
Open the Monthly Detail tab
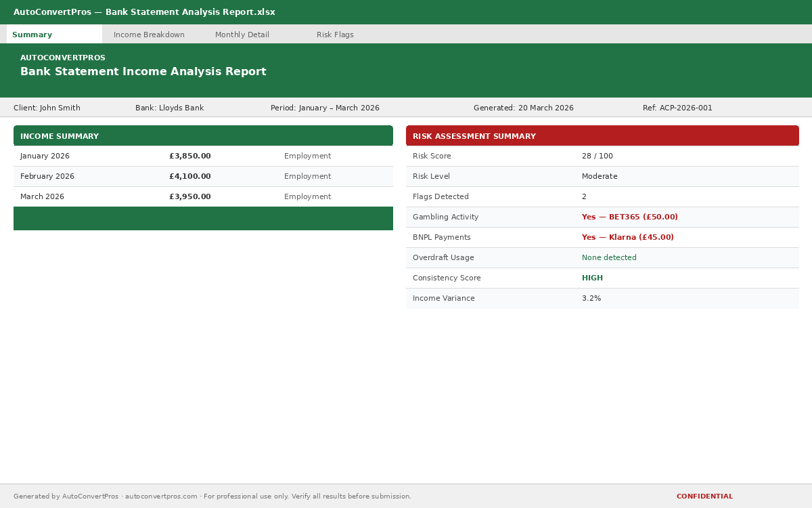(x=242, y=35)
